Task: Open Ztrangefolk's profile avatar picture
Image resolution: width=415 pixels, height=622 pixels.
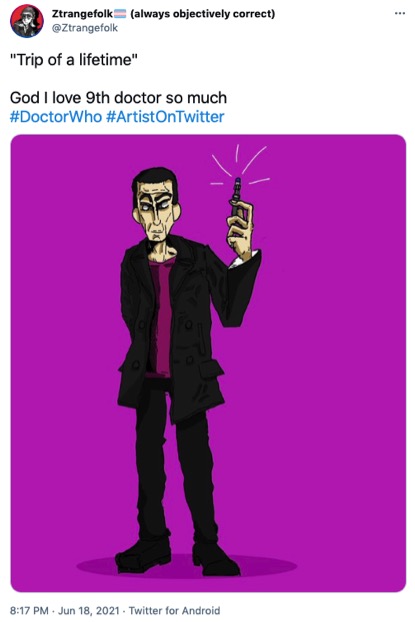Action: point(27,21)
